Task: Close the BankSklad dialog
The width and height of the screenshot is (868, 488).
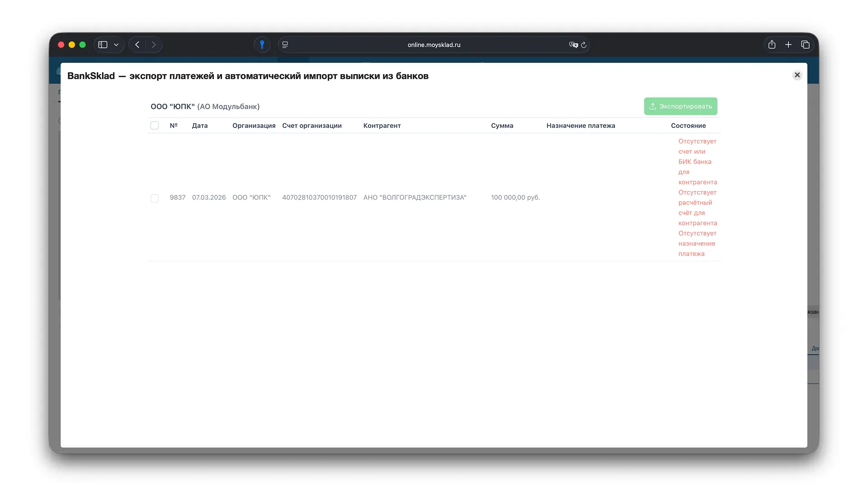Action: click(x=797, y=75)
